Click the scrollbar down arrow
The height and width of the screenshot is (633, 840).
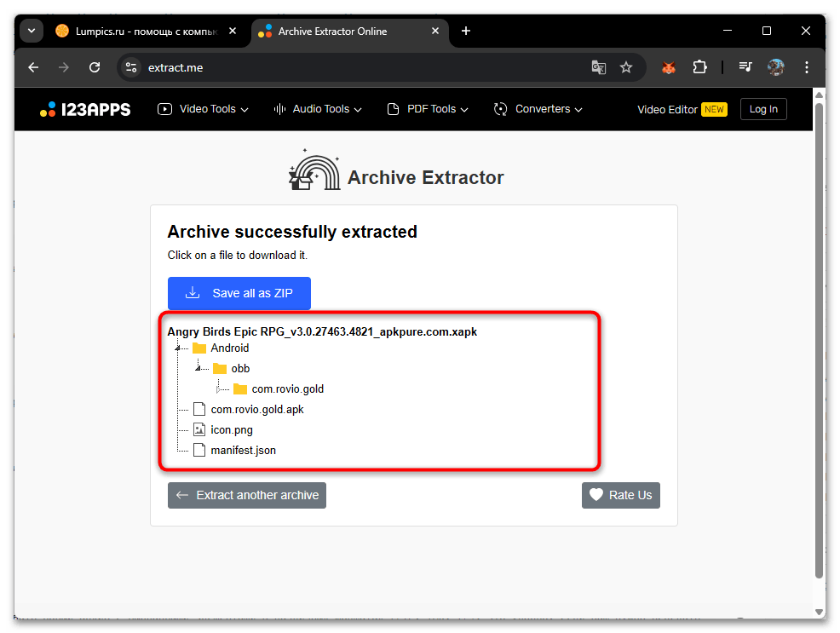click(x=819, y=612)
